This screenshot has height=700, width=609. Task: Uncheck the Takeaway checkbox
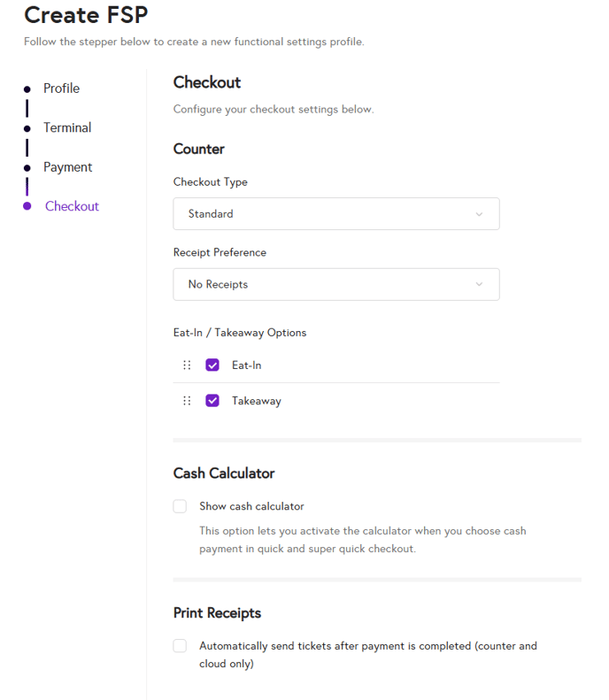coord(212,401)
